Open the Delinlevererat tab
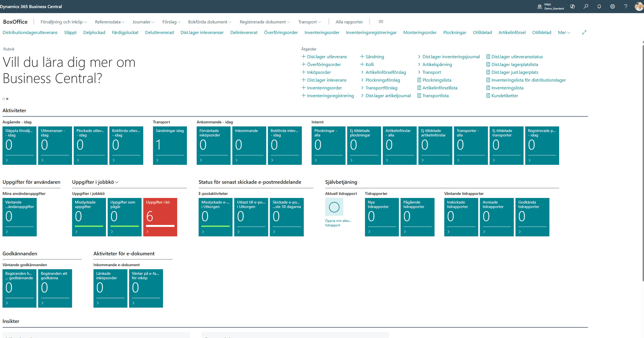The height and width of the screenshot is (338, 644). point(244,33)
